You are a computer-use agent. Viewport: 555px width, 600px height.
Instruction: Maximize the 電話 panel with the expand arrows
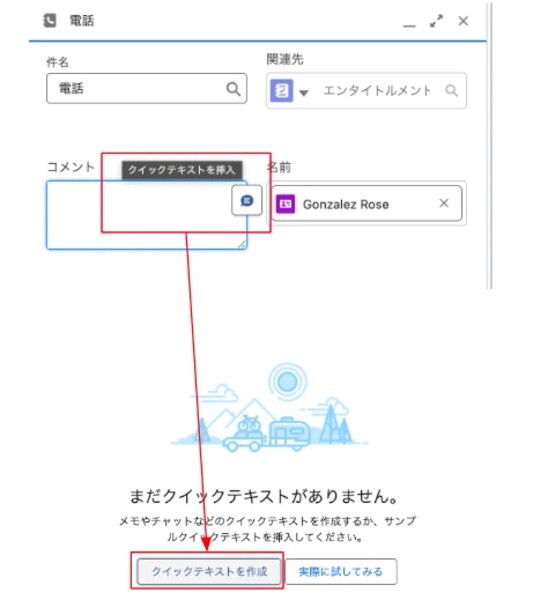tap(436, 21)
